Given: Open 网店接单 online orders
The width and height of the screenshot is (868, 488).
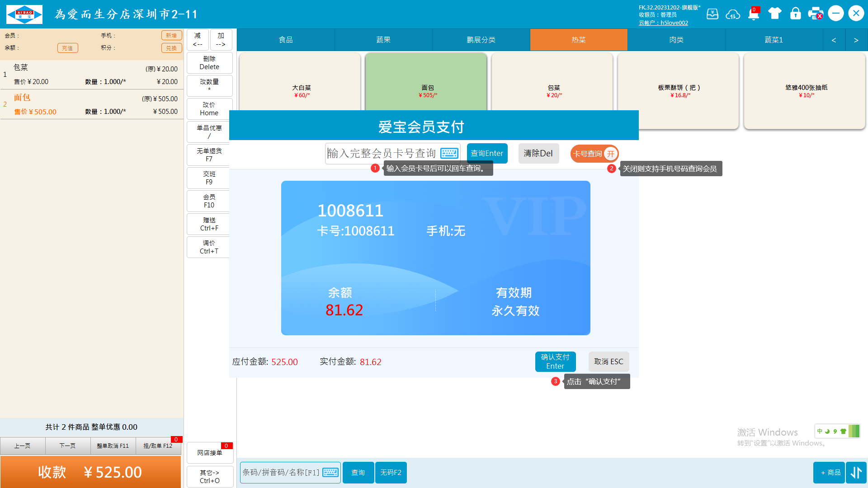Looking at the screenshot, I should [210, 453].
